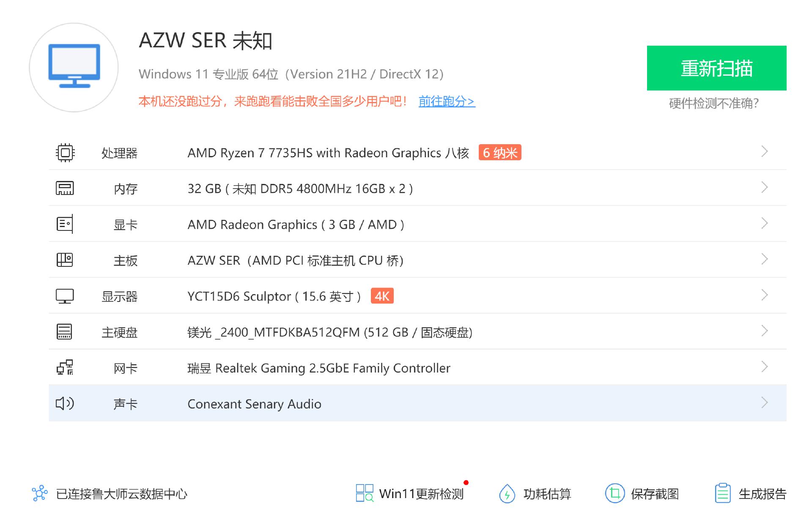Viewport: 812px width, 526px height.
Task: Click the 显卡 graphics card icon
Action: coord(66,225)
